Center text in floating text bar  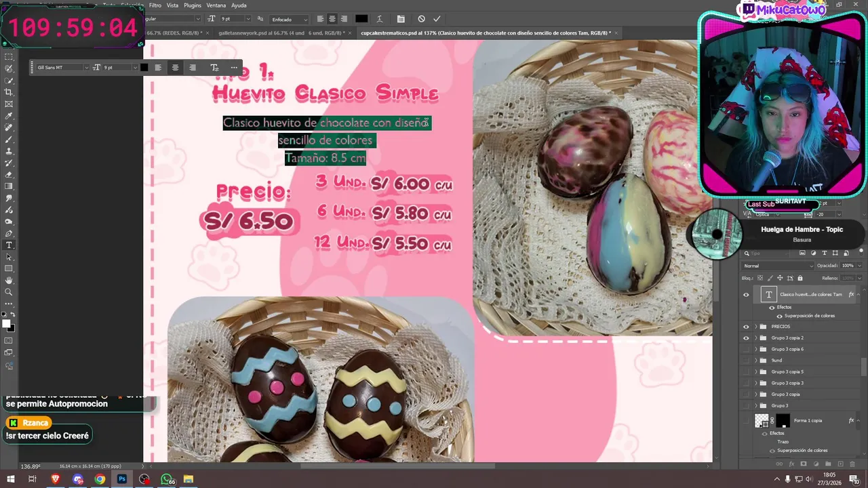point(175,67)
